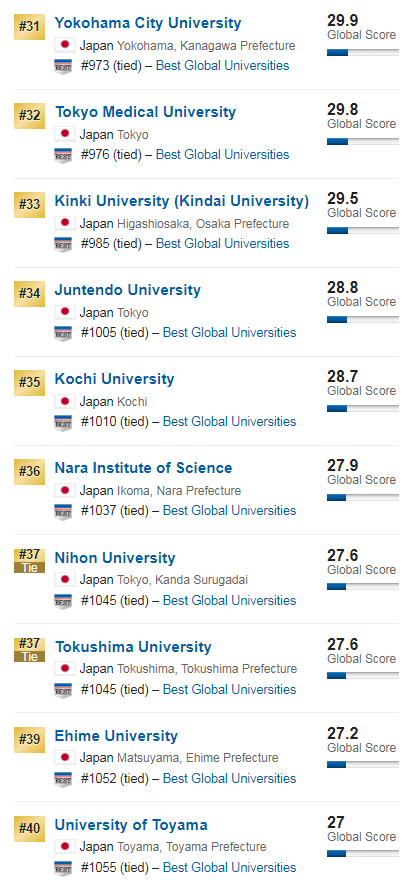Click the #40 rank badge for Toyama

(x=29, y=828)
